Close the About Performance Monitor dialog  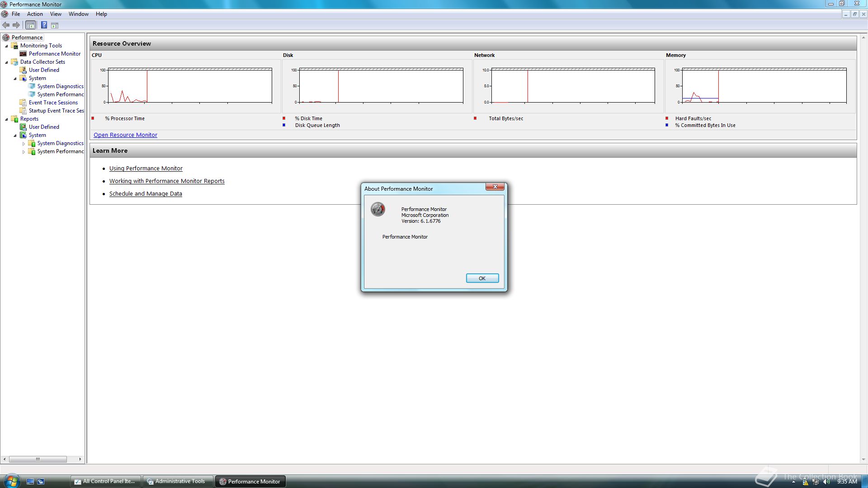(495, 187)
